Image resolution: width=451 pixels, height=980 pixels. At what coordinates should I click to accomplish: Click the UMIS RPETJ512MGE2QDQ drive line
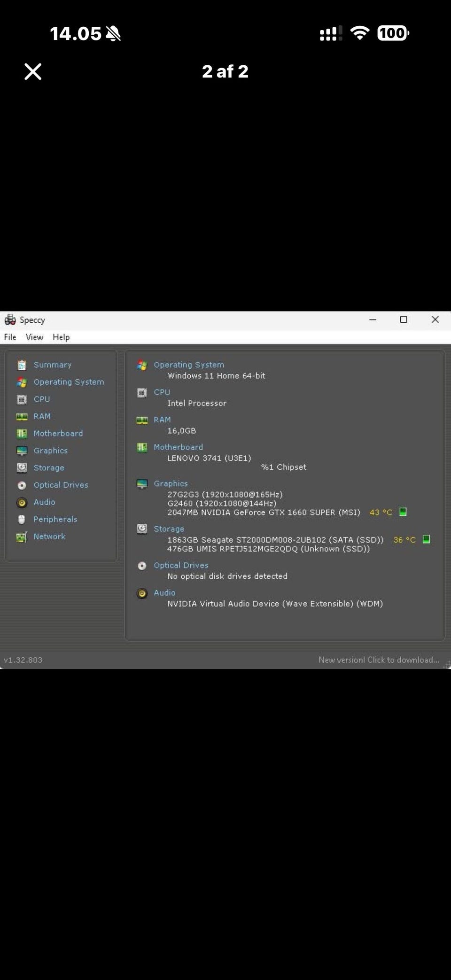click(x=269, y=549)
